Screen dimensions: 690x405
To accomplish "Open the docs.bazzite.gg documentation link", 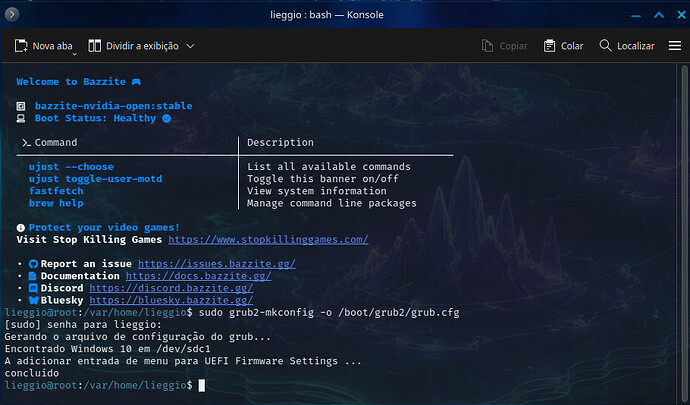I will pos(198,276).
